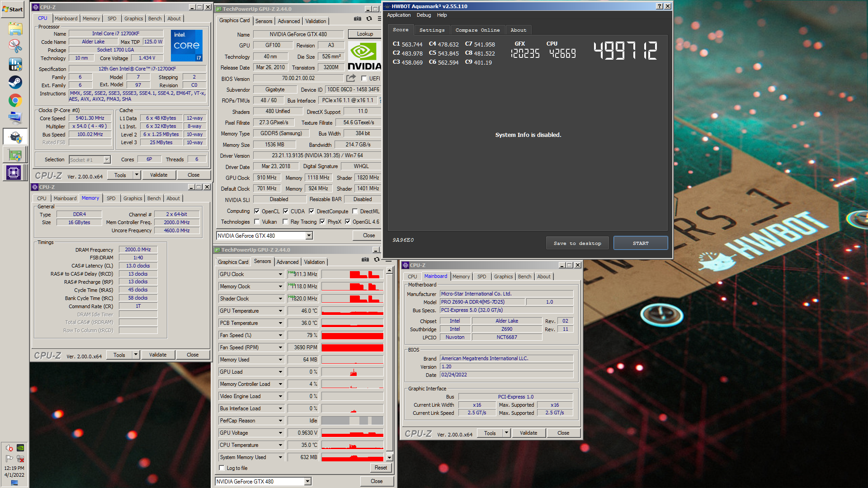
Task: Switch to CPU-Z taskbar icon
Action: pyautogui.click(x=15, y=173)
